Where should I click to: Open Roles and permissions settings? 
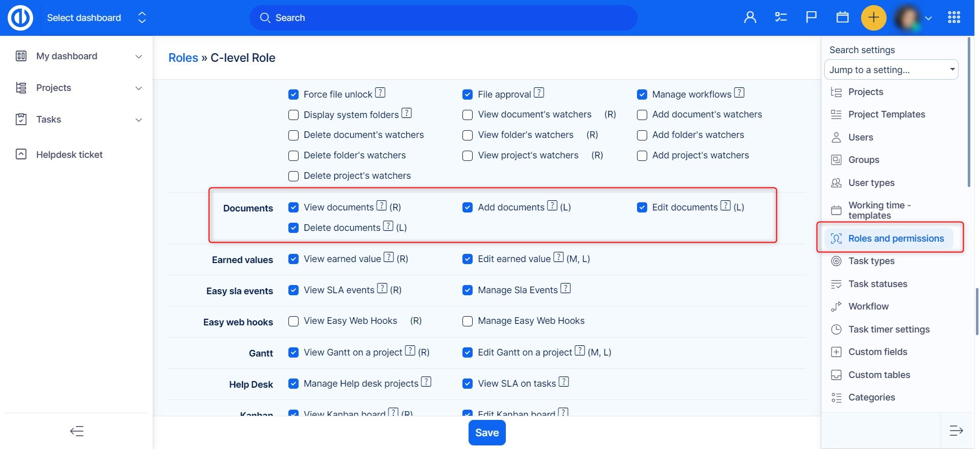[x=896, y=239]
